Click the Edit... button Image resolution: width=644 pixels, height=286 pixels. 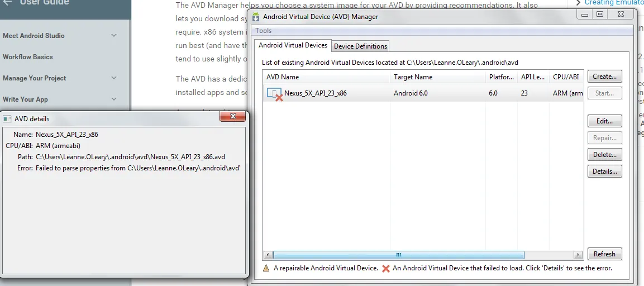point(604,121)
